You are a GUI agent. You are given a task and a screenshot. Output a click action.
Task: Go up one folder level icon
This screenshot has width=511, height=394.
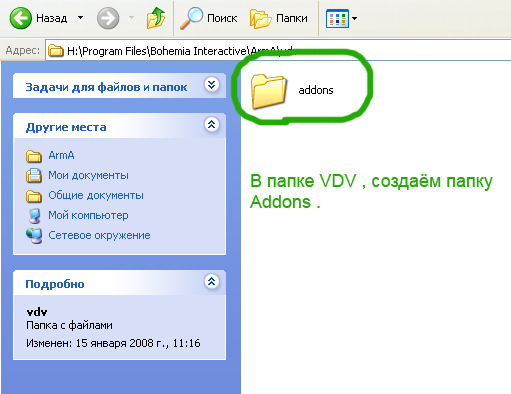(156, 18)
